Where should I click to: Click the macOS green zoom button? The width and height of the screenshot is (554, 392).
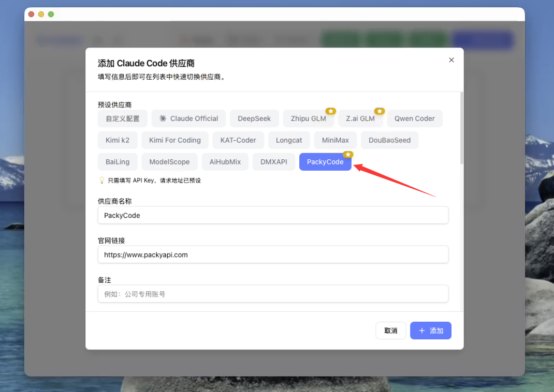51,14
